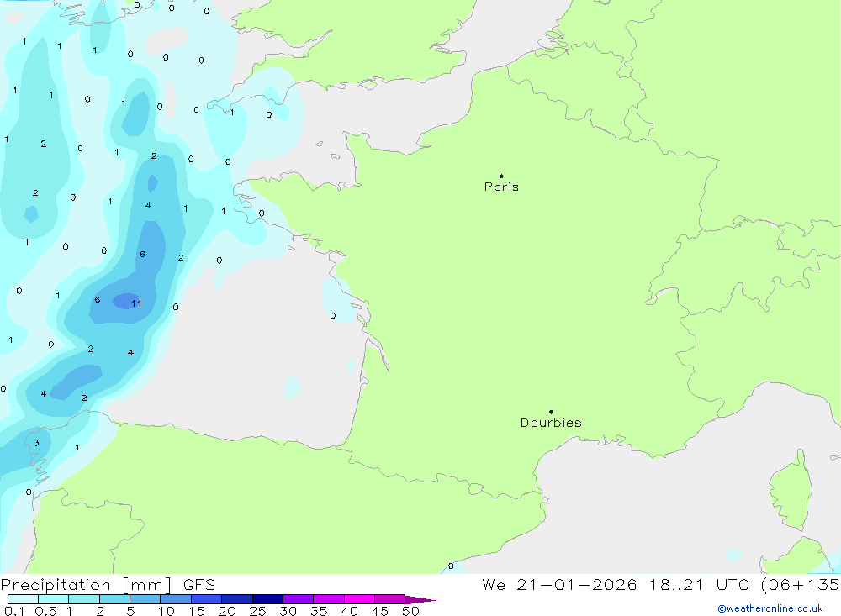Pick the 0.5–1 mm light cyan legend swatch
Screen dimensions: 841x616
click(53, 599)
